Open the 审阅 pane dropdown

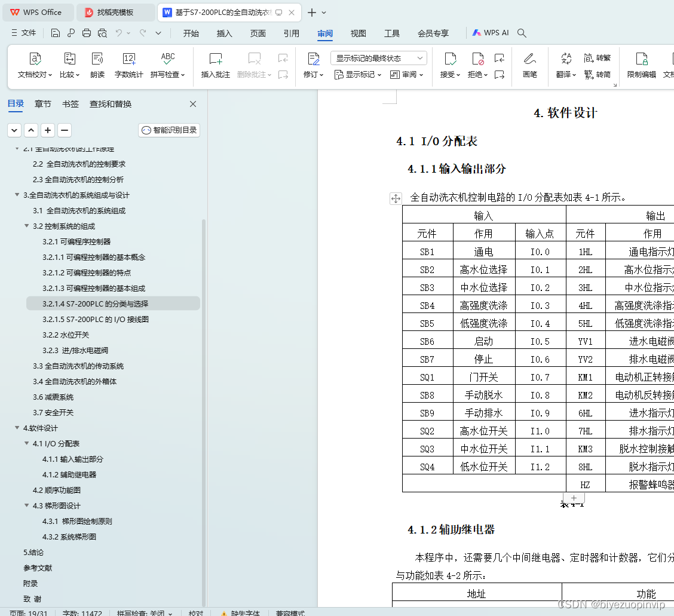click(406, 75)
